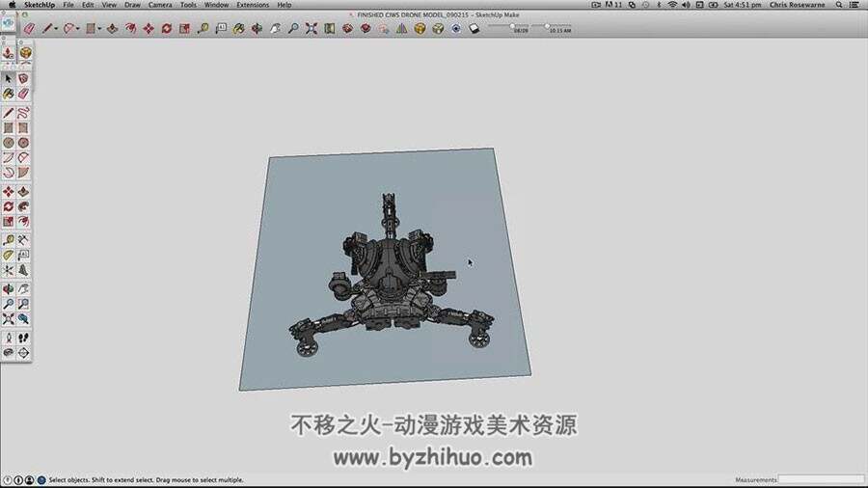Select the Push/Pull tool in top toolbar

tap(113, 28)
